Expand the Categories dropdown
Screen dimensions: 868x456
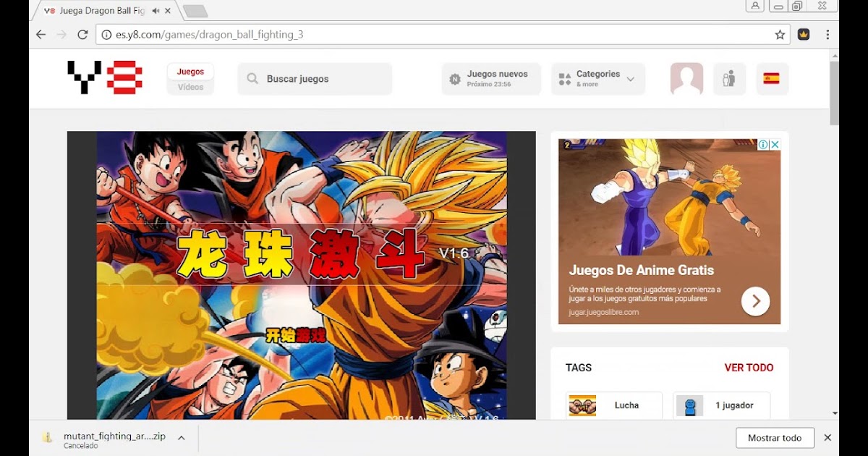(x=598, y=79)
